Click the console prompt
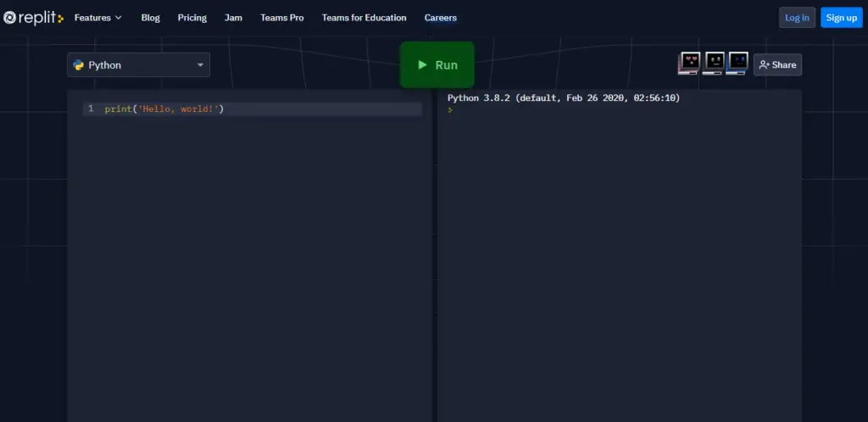 click(x=450, y=110)
